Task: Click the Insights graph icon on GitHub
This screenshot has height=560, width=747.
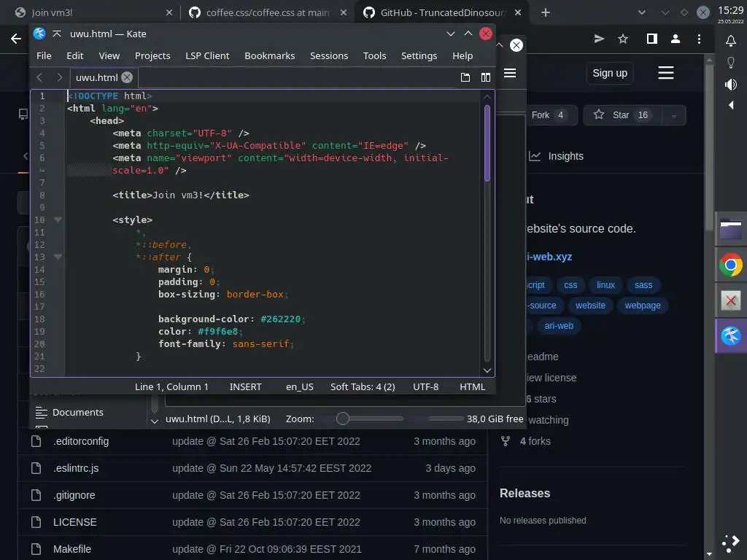Action: [535, 156]
